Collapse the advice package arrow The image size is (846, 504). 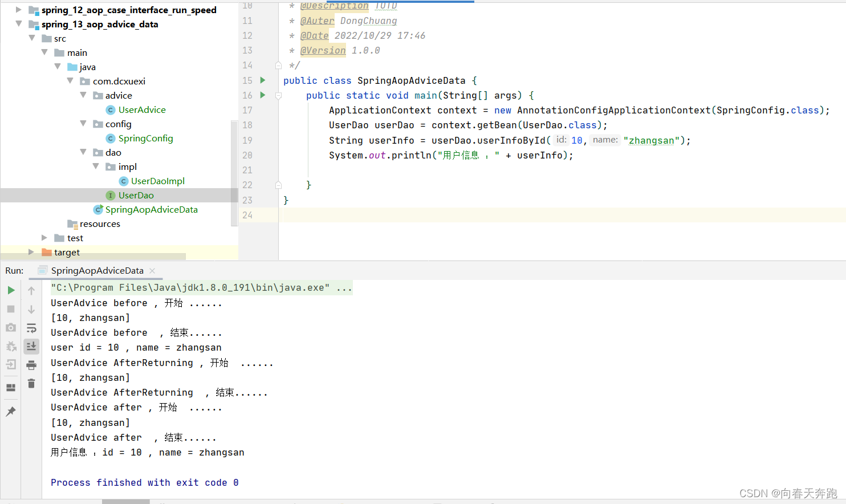pyautogui.click(x=83, y=95)
